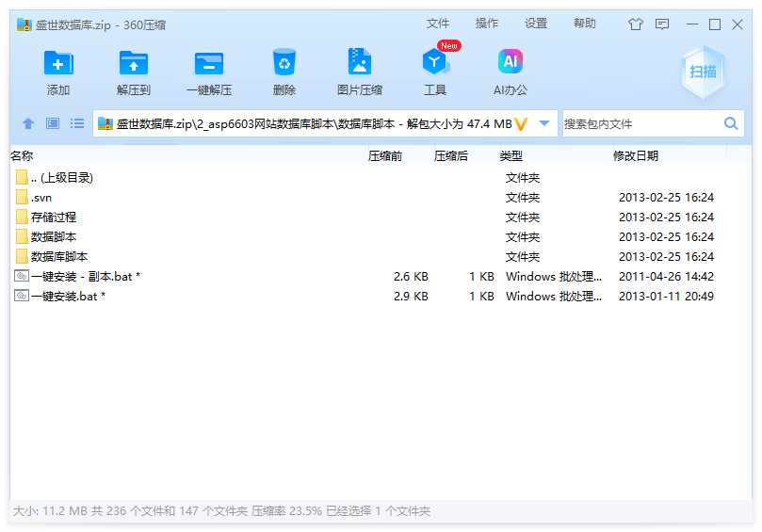Viewport: 762px width, 532px height.
Task: Click the 扫描 scan hexagon button
Action: pos(703,72)
